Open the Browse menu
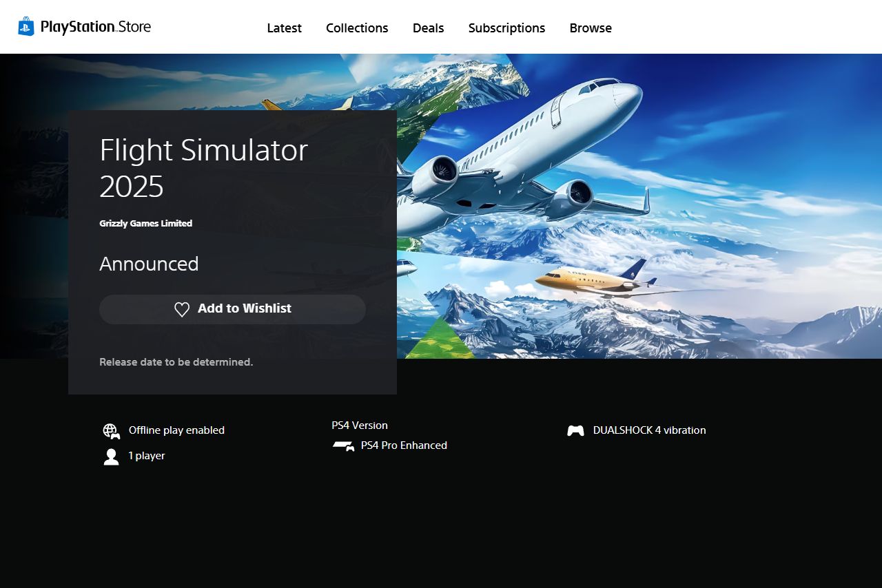Viewport: 882px width, 588px height. 591,28
